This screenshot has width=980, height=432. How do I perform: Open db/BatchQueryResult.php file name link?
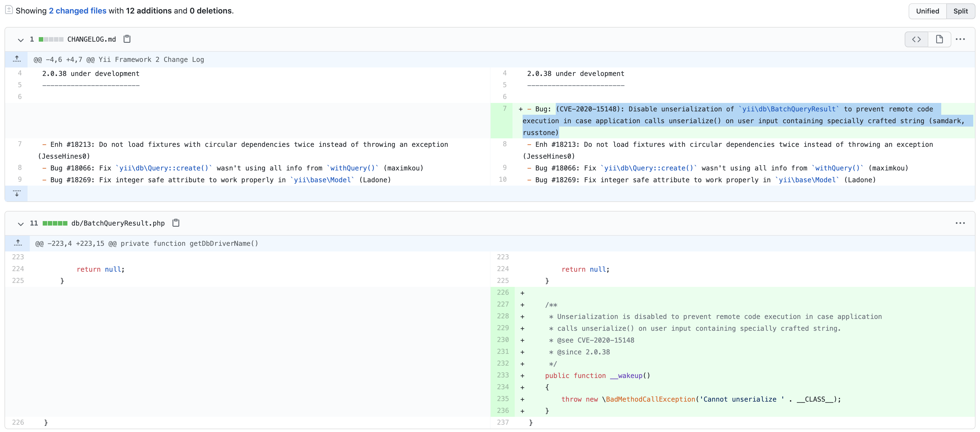pos(118,223)
